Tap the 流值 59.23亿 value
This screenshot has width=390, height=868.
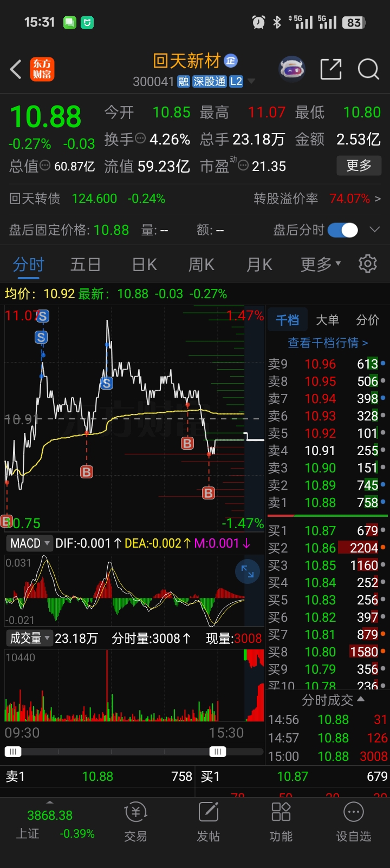[164, 166]
